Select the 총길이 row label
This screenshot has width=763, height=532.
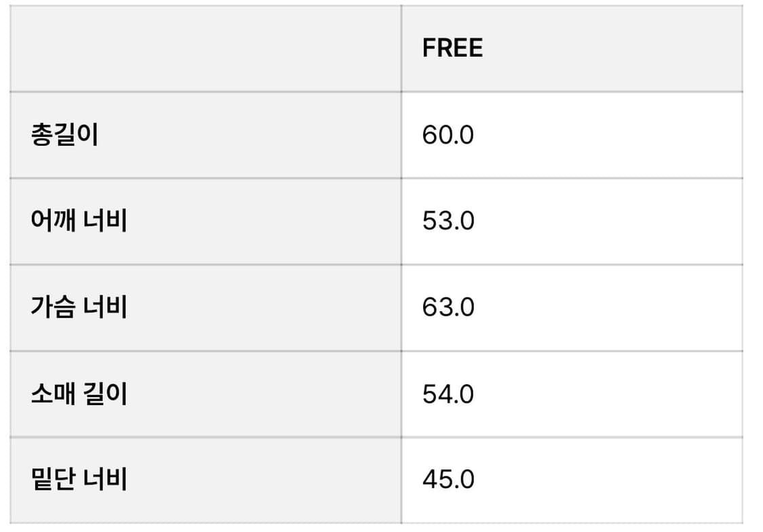pyautogui.click(x=64, y=135)
